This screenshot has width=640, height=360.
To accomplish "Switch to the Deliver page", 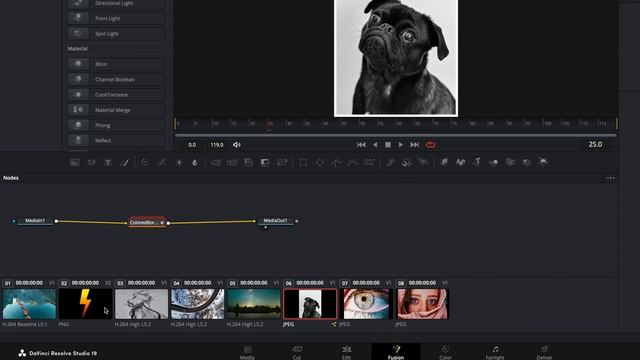I will [x=544, y=353].
